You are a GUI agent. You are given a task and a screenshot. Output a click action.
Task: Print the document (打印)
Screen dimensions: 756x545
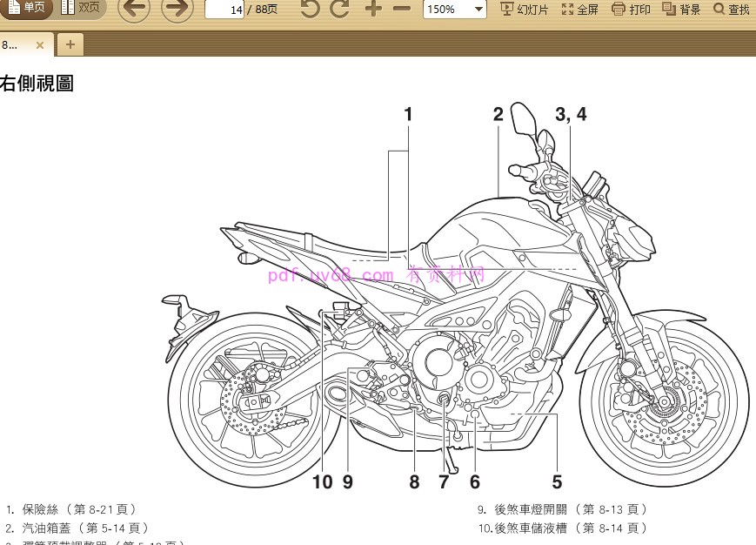[x=631, y=10]
